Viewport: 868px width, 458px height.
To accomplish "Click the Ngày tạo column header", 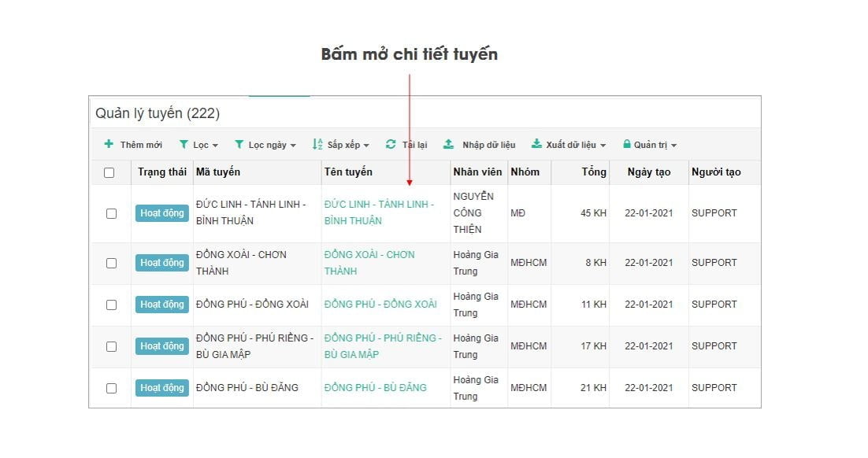I will (649, 172).
